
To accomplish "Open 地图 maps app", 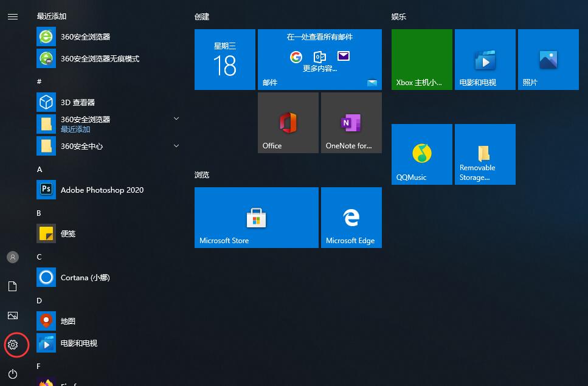I will pos(109,321).
